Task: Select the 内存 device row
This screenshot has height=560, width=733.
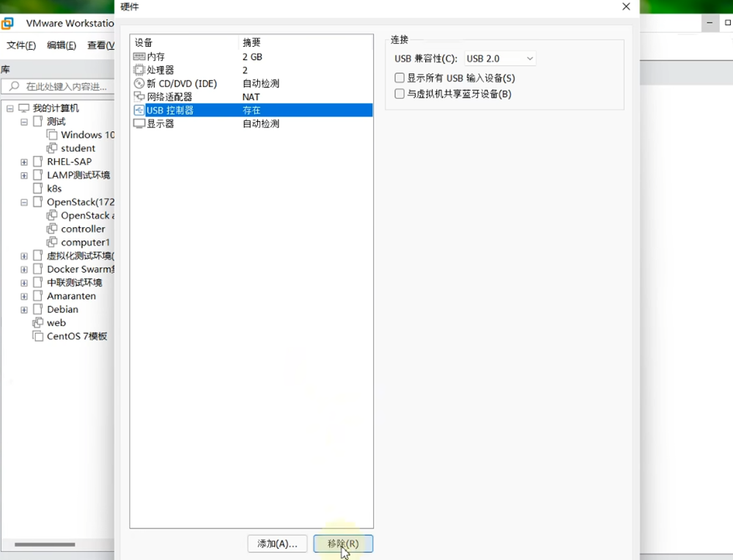Action: (251, 56)
